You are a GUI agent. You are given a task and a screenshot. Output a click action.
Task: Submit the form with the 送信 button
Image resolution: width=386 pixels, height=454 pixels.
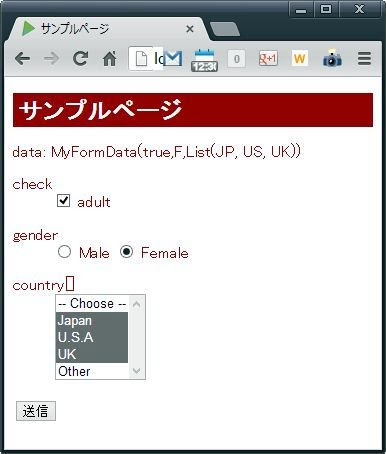point(36,411)
